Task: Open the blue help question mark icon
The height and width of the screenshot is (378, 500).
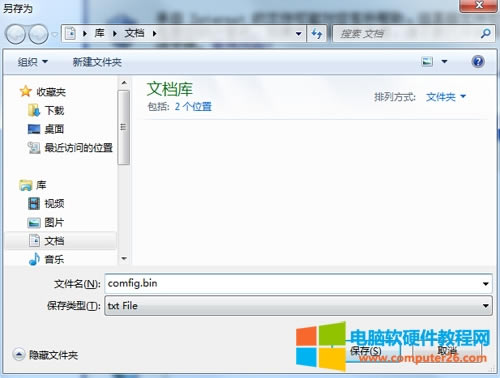Action: point(478,62)
